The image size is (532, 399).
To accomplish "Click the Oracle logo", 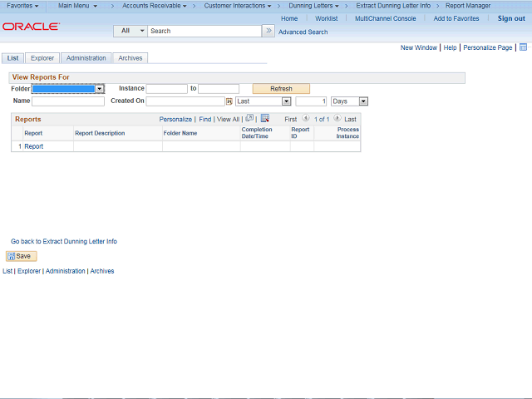I will [31, 27].
